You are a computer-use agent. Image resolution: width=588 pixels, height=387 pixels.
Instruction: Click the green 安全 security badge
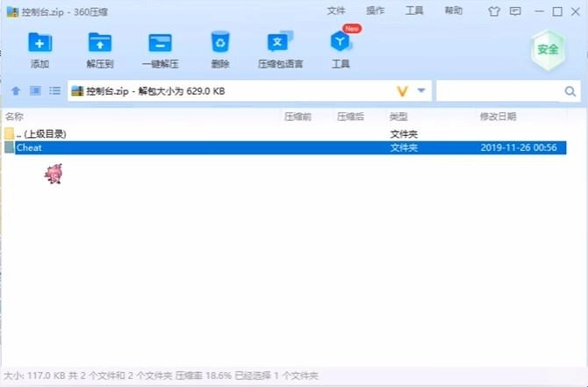(548, 49)
